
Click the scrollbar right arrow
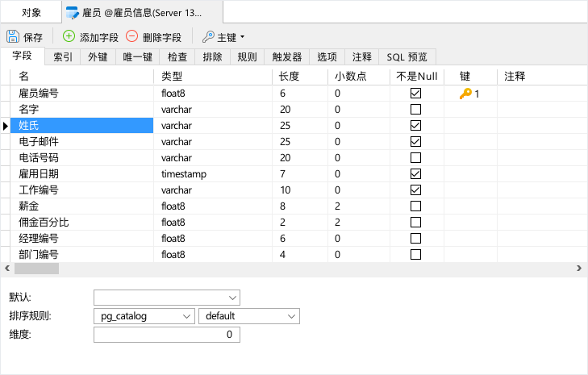point(579,268)
